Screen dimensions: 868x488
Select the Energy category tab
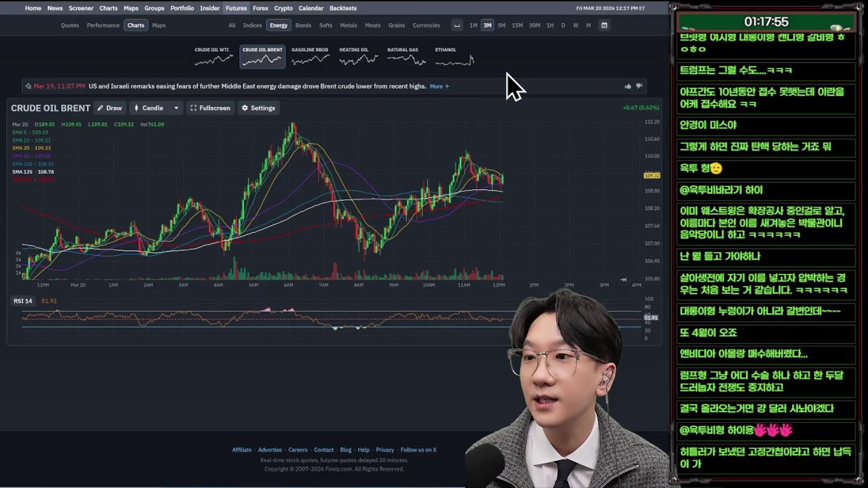tap(279, 25)
